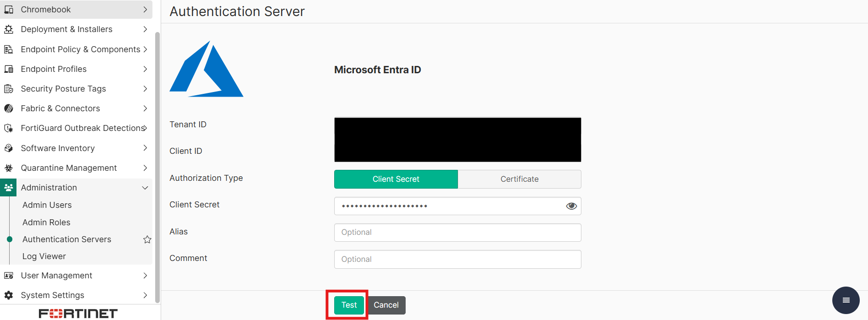This screenshot has height=320, width=868.
Task: Expand Endpoint Profiles chevron
Action: tap(145, 69)
